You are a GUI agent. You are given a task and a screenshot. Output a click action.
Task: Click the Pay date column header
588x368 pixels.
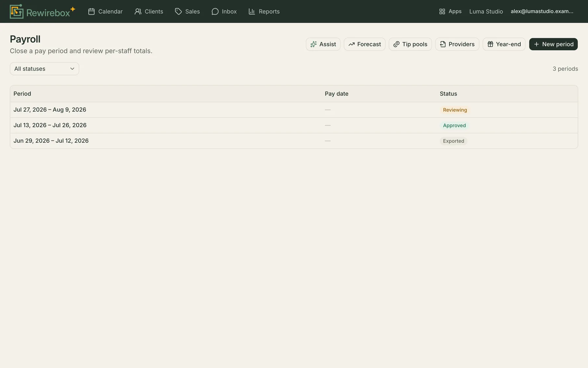[336, 94]
